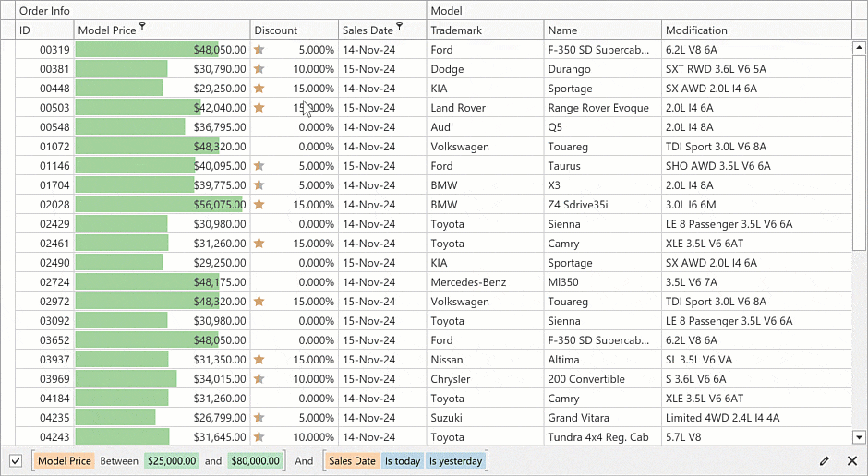Click the discount star icon in row 02461
Viewport: 868px width, 476px height.
[259, 243]
